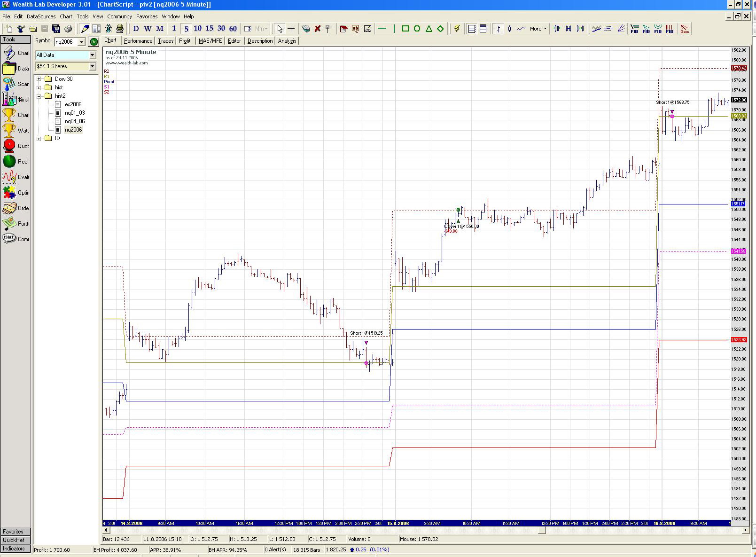Image resolution: width=756 pixels, height=557 pixels.
Task: Click the printer toolbar icon
Action: 68,29
